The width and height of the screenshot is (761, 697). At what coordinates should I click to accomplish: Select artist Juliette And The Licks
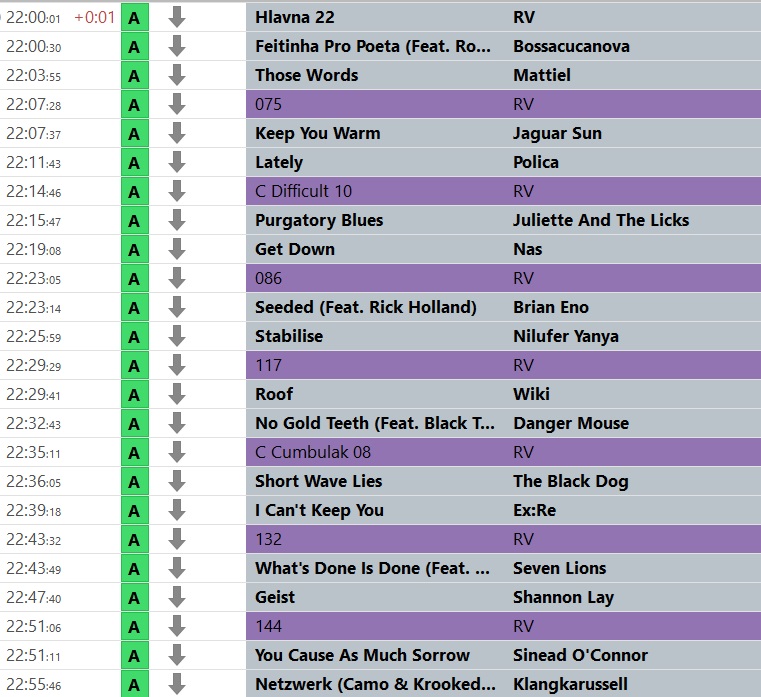(601, 221)
